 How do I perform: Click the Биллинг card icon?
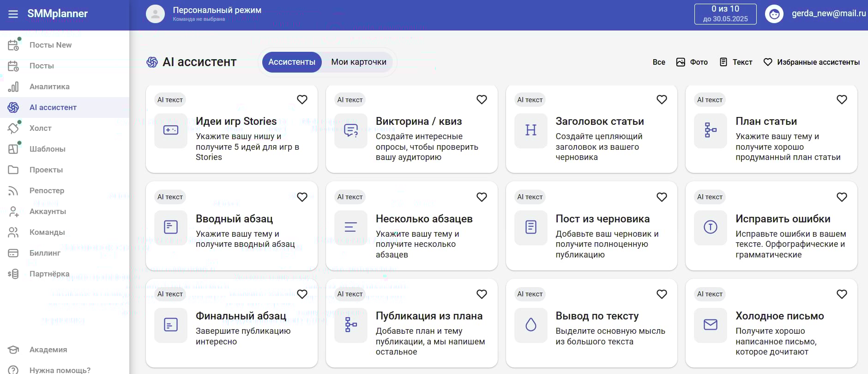tap(13, 253)
